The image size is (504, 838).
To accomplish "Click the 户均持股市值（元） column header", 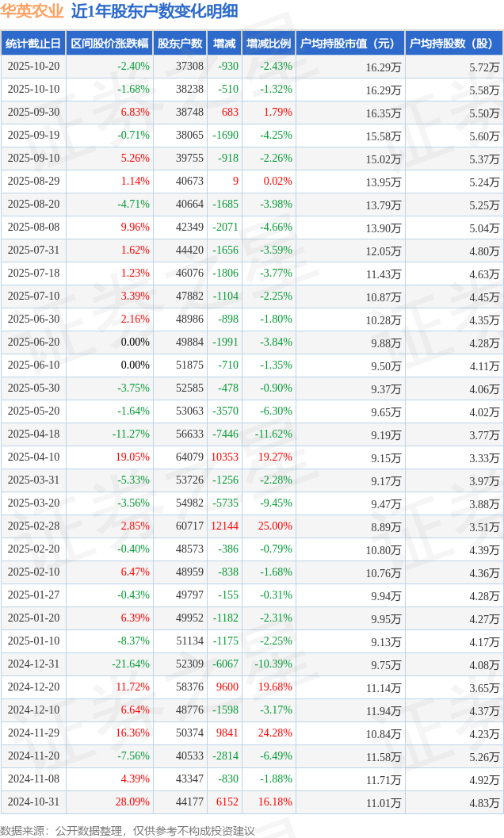I will coord(349,44).
